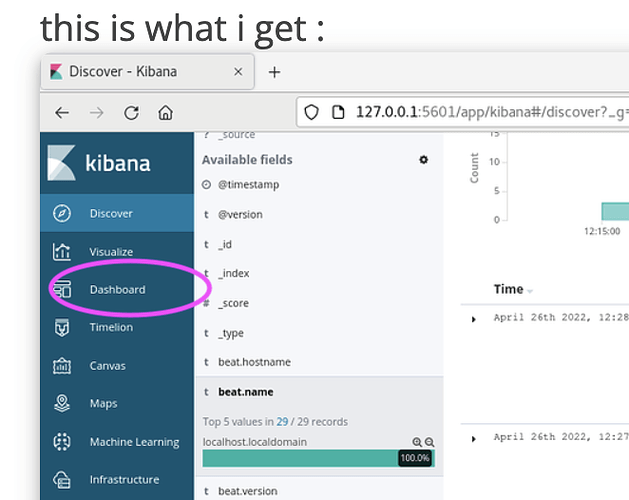Viewport: 629px width, 500px height.
Task: Open the Canvas app
Action: [117, 366]
